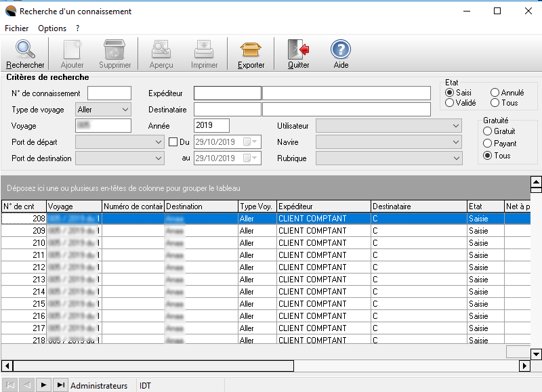Click the Aperçu preview toolbar icon
Screen dimensions: 542x392
161,50
